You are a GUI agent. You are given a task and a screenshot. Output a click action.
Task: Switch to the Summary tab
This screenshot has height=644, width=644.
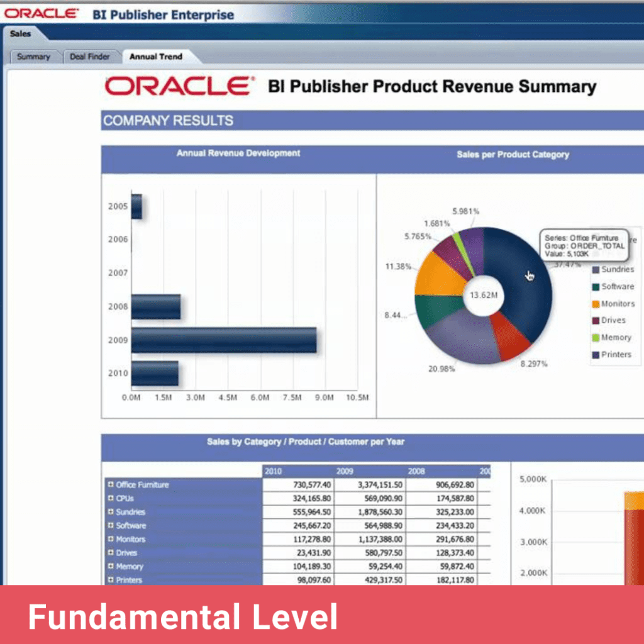[35, 57]
